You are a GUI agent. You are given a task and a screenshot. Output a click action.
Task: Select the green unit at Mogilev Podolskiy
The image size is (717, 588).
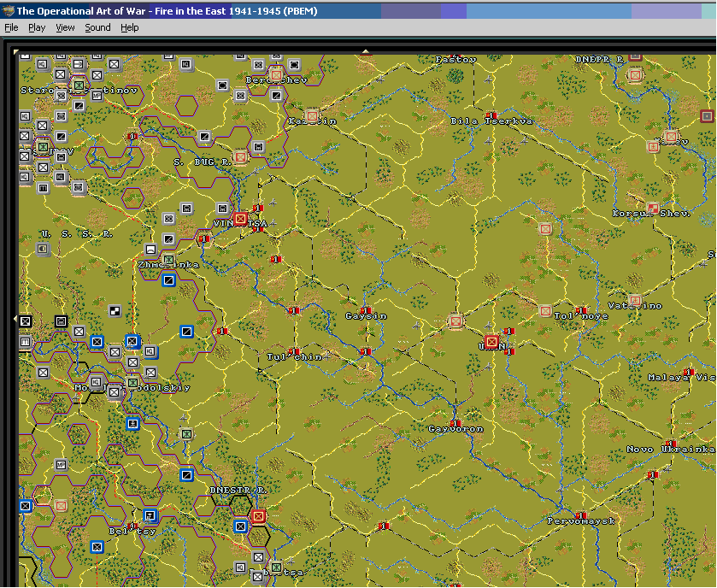pyautogui.click(x=132, y=382)
